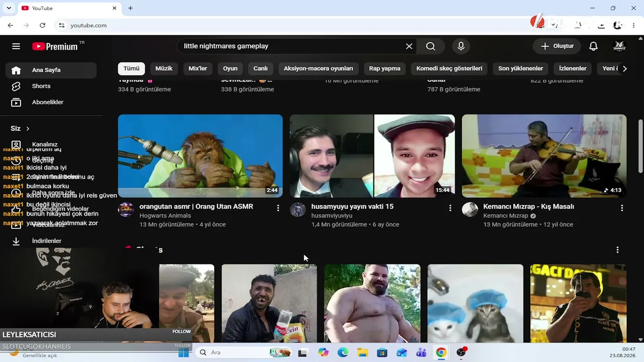This screenshot has width=644, height=362.
Task: Open the Short with the shirtless bearded man
Action: pos(372,304)
